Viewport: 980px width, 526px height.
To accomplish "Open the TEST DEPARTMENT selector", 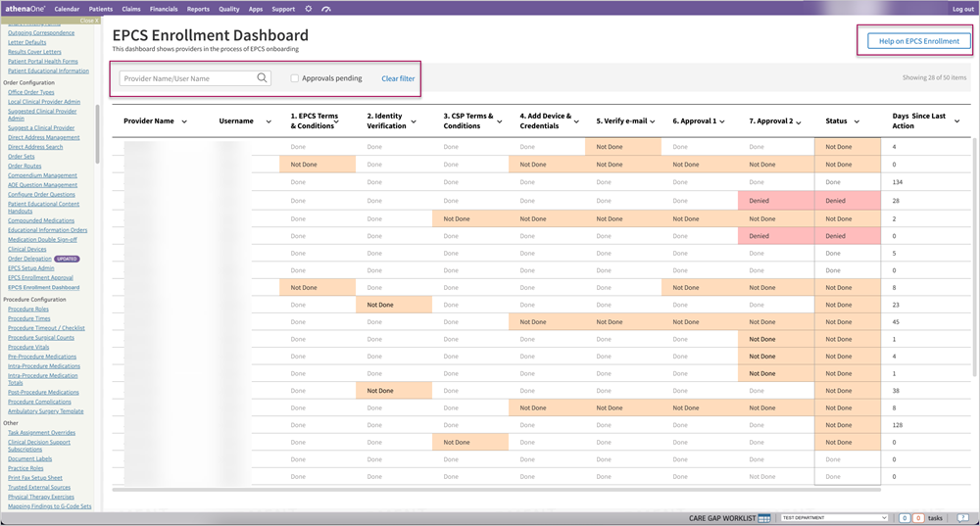I will click(834, 518).
